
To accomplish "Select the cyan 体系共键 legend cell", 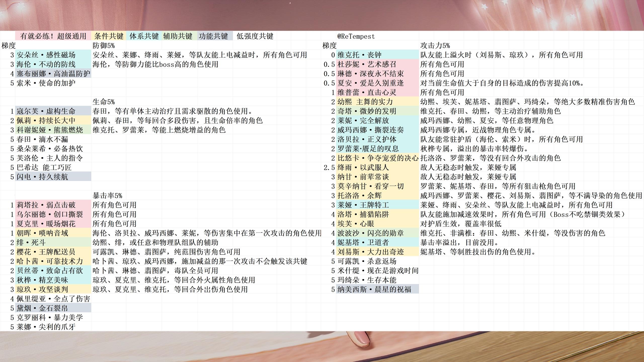I will (x=144, y=36).
